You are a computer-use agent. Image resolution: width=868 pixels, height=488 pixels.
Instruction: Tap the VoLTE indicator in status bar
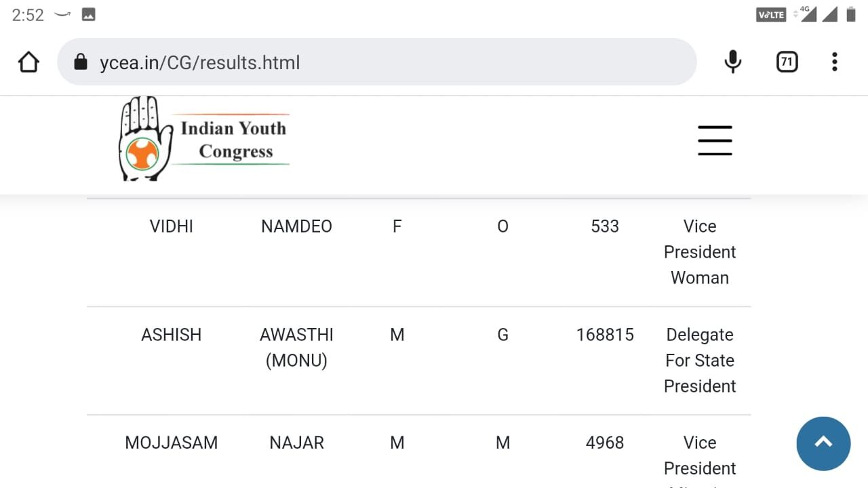pos(770,15)
